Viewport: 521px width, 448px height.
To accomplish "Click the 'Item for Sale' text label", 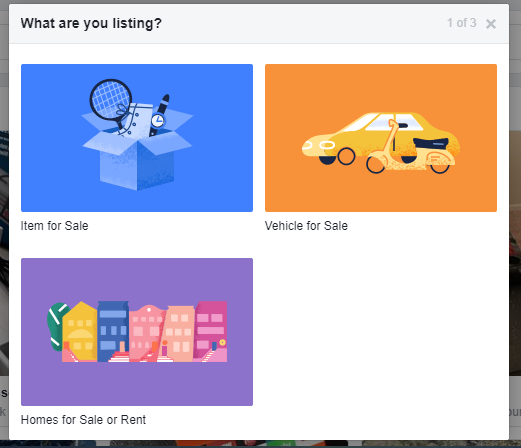I will click(54, 226).
